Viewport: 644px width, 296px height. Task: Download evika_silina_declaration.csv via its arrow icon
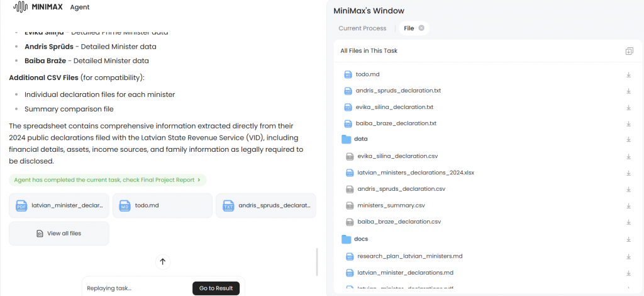628,157
